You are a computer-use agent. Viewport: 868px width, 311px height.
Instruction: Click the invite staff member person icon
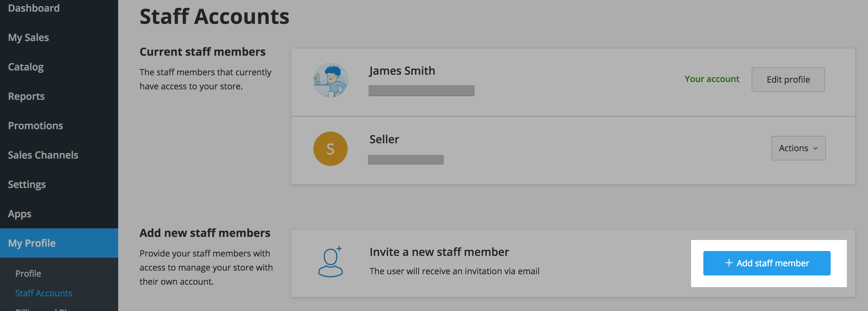330,262
